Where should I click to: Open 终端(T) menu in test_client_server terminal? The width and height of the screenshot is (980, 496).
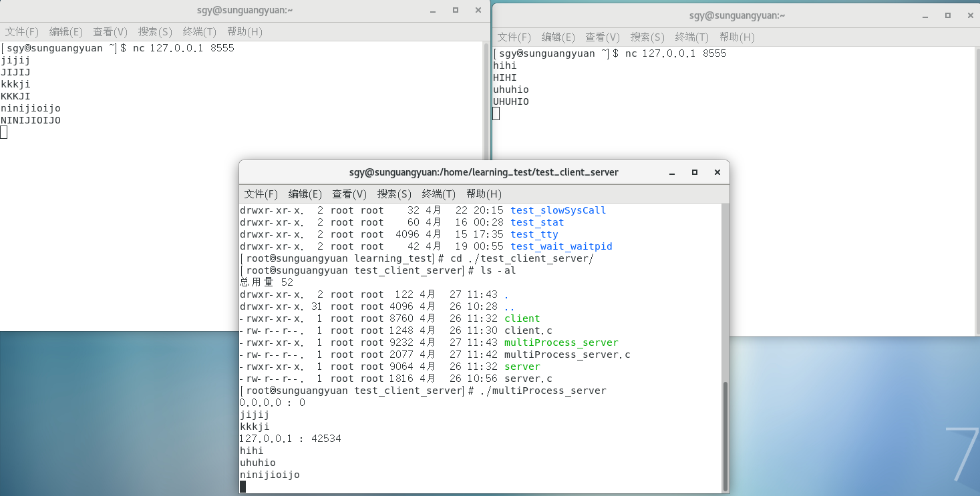(x=439, y=194)
